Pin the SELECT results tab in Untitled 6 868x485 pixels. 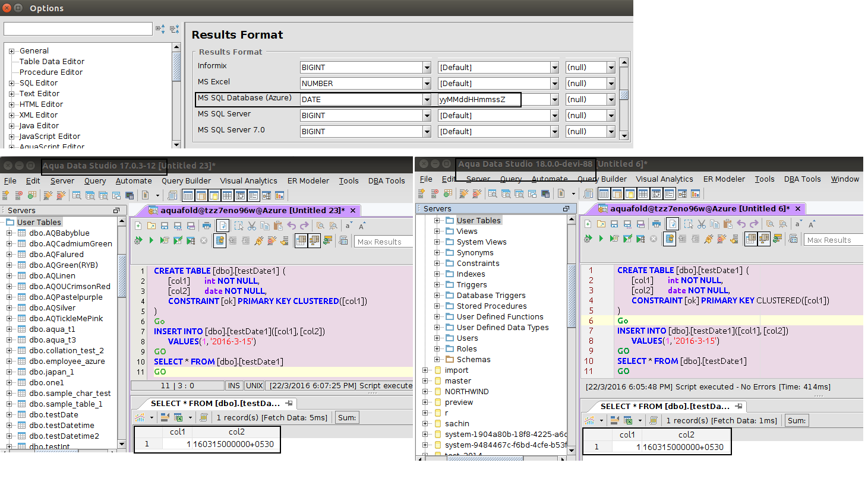[x=739, y=406]
